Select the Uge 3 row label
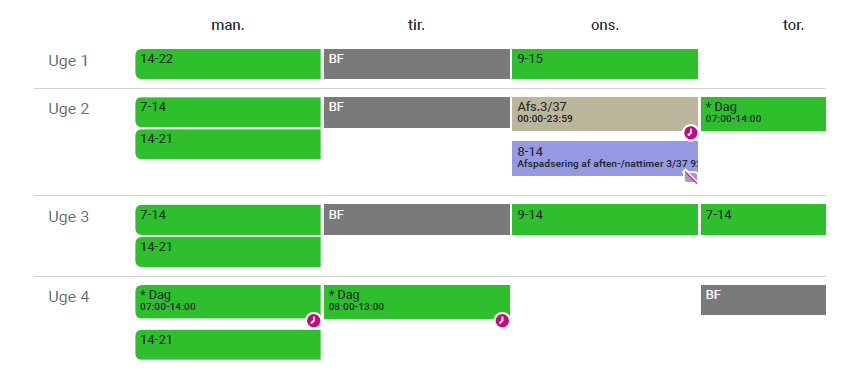The height and width of the screenshot is (378, 853). tap(69, 217)
